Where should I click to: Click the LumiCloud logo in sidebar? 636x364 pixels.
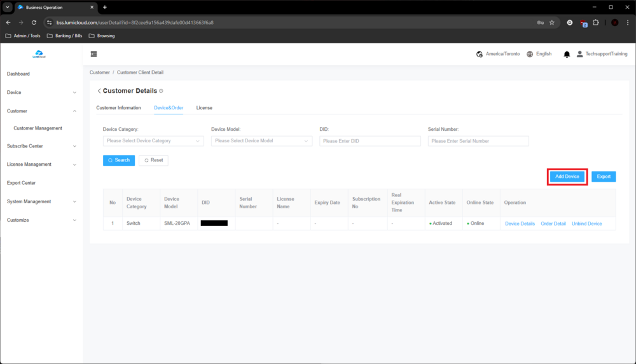pos(39,55)
